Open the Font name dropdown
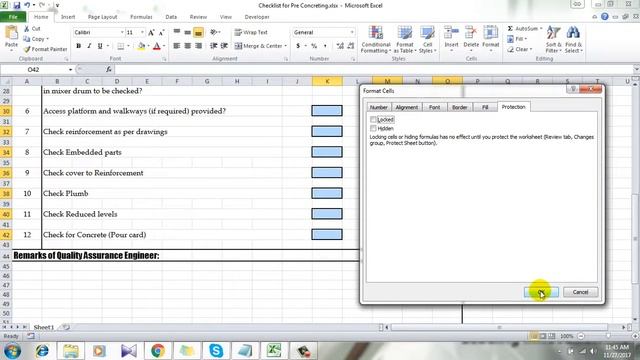This screenshot has height=360, width=640. coord(122,32)
